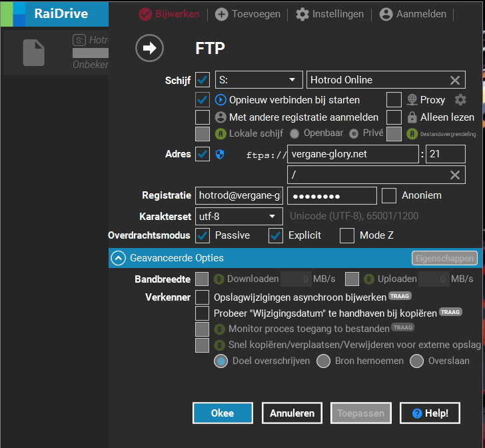Clear the root path field with X

point(454,175)
